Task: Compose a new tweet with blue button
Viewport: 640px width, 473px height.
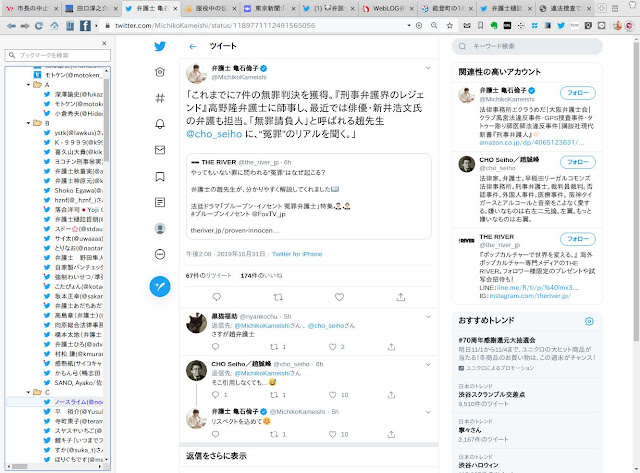Action: [x=160, y=286]
